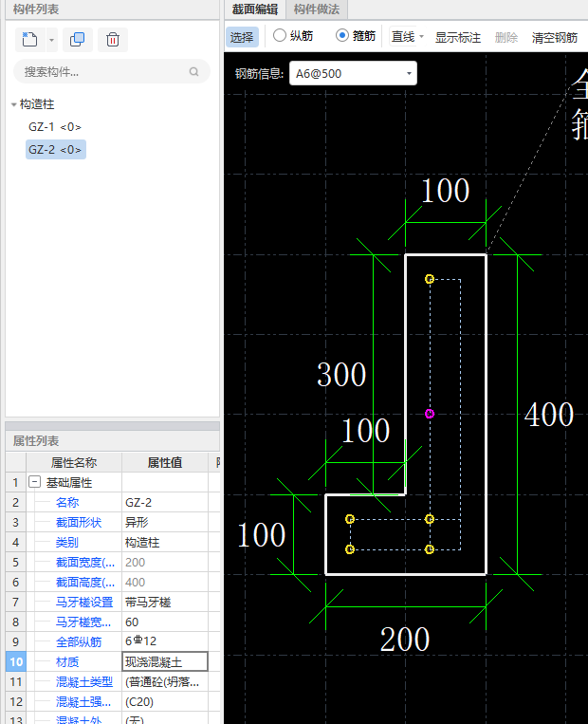The height and width of the screenshot is (724, 588).
Task: Click the (C20) strength value cell
Action: (165, 702)
